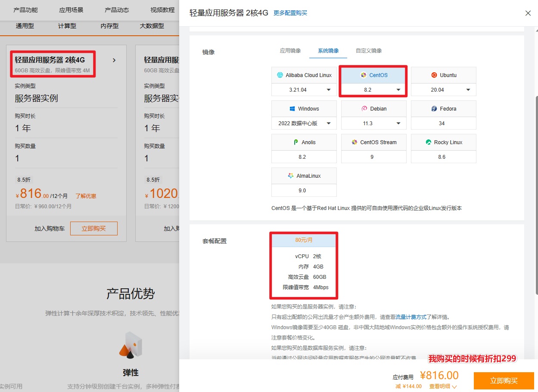Click vCPU 2核 row
538x392 pixels.
point(308,256)
